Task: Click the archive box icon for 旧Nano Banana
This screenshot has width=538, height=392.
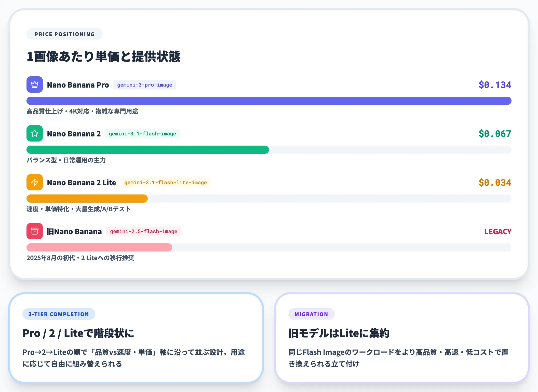Action: pyautogui.click(x=35, y=231)
